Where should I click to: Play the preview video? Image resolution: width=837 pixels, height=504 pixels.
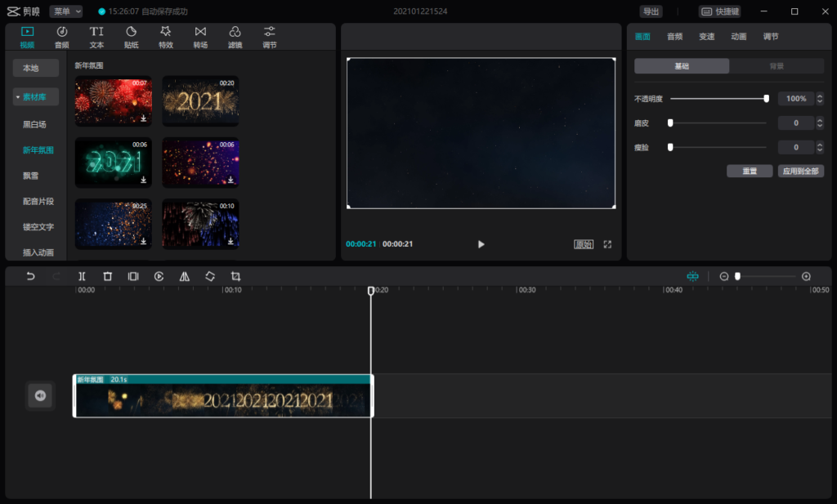481,244
